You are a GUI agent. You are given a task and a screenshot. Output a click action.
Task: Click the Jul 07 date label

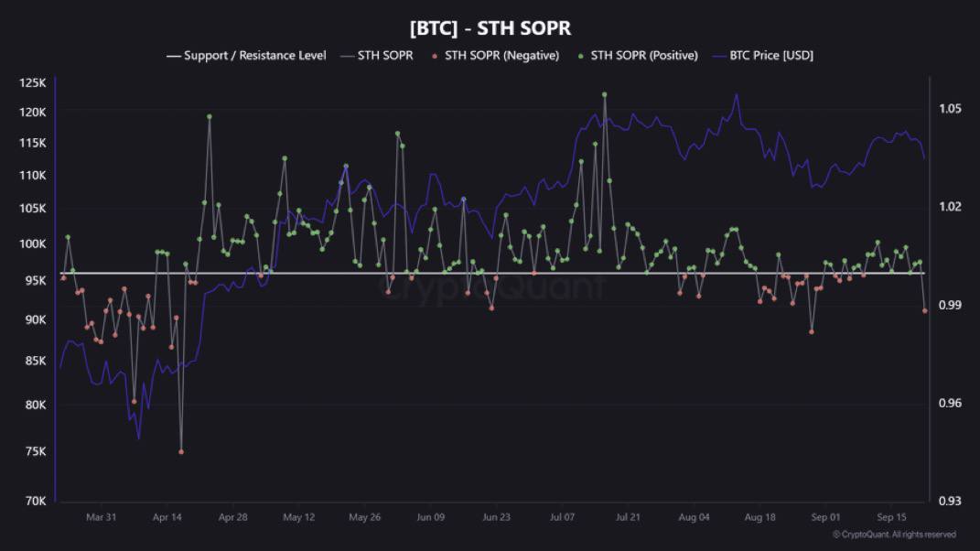point(563,517)
